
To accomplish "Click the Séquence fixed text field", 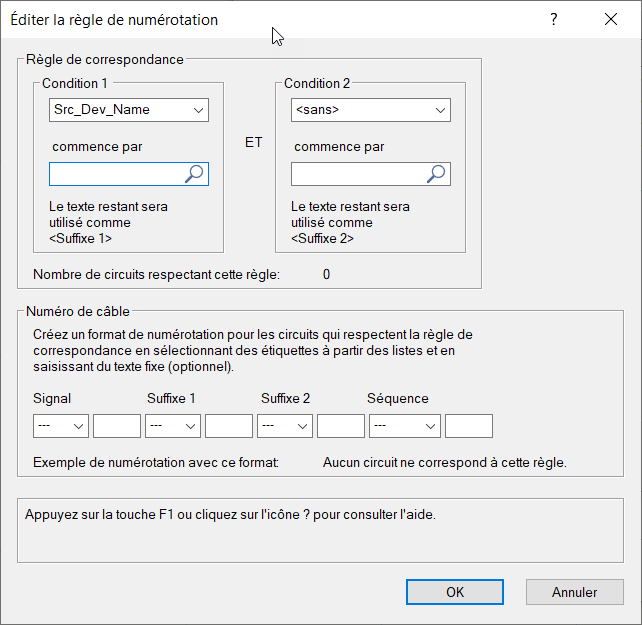I will click(x=469, y=426).
